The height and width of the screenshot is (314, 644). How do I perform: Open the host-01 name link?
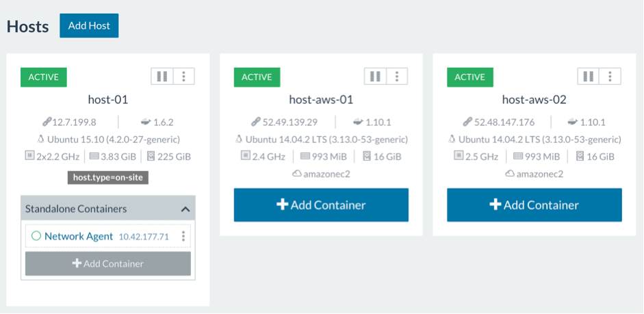click(x=108, y=100)
